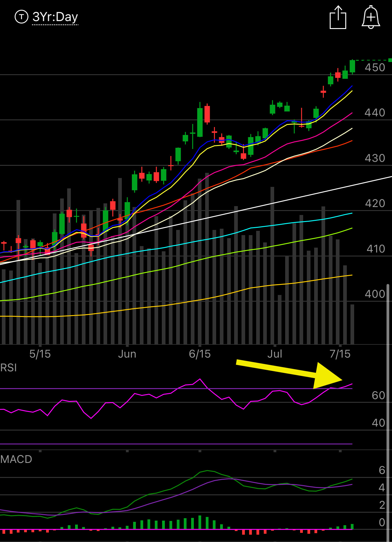The height and width of the screenshot is (542, 392).
Task: Select the MACD indicator label
Action: 16,459
